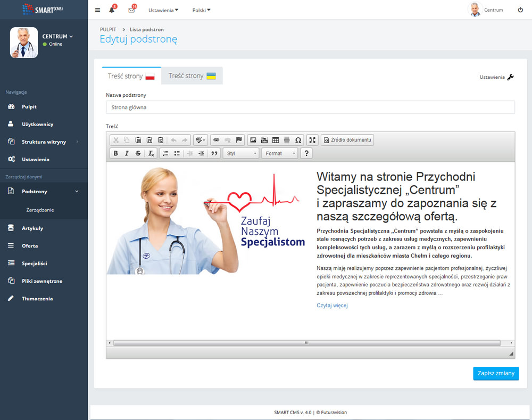This screenshot has width=532, height=420.
Task: Click the Zapisz zmiany button
Action: tap(496, 373)
